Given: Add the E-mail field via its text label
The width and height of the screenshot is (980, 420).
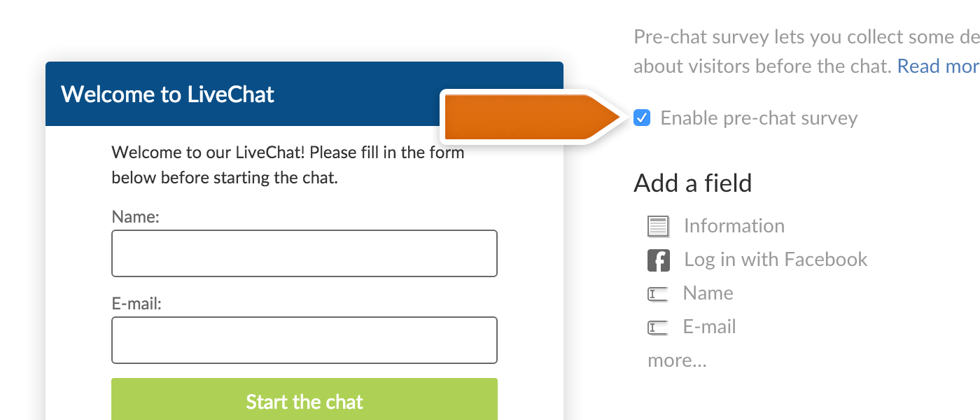Looking at the screenshot, I should point(709,327).
